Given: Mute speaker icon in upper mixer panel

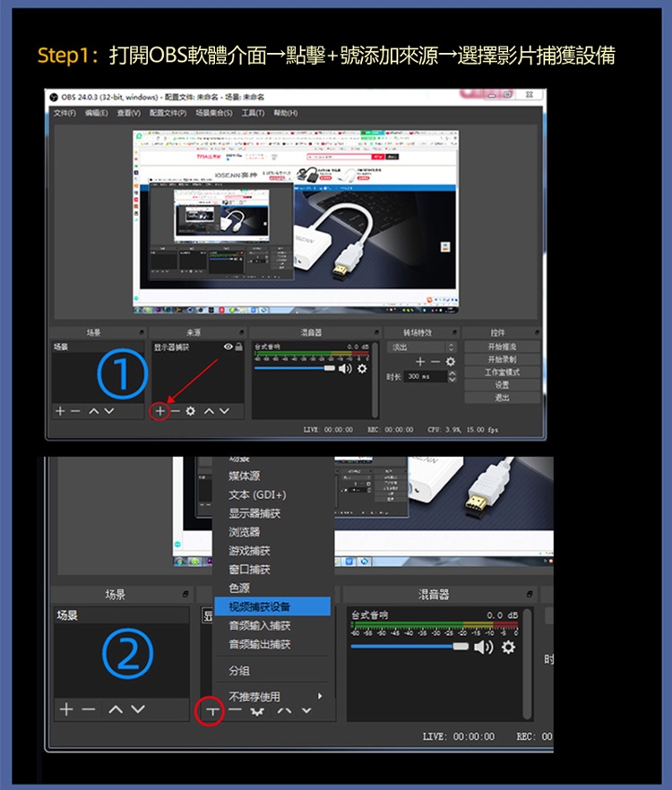Looking at the screenshot, I should tap(345, 368).
